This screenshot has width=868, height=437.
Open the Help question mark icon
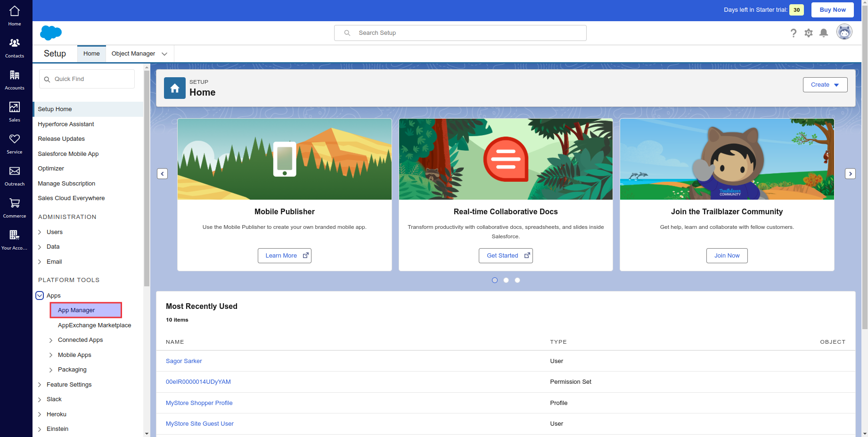pyautogui.click(x=794, y=33)
